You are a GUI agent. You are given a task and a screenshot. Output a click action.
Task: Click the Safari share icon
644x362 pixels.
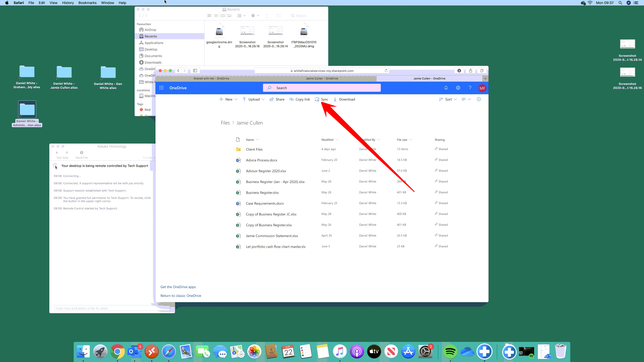pyautogui.click(x=470, y=71)
